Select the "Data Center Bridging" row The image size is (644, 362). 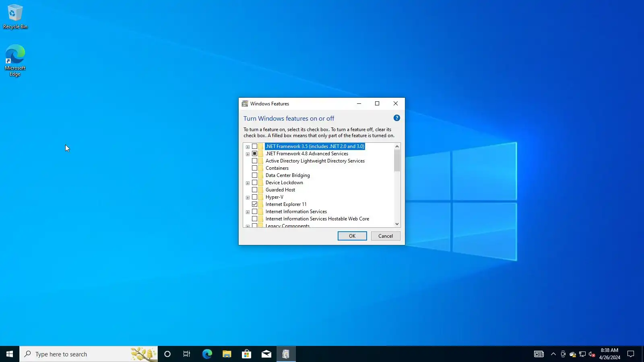(288, 175)
